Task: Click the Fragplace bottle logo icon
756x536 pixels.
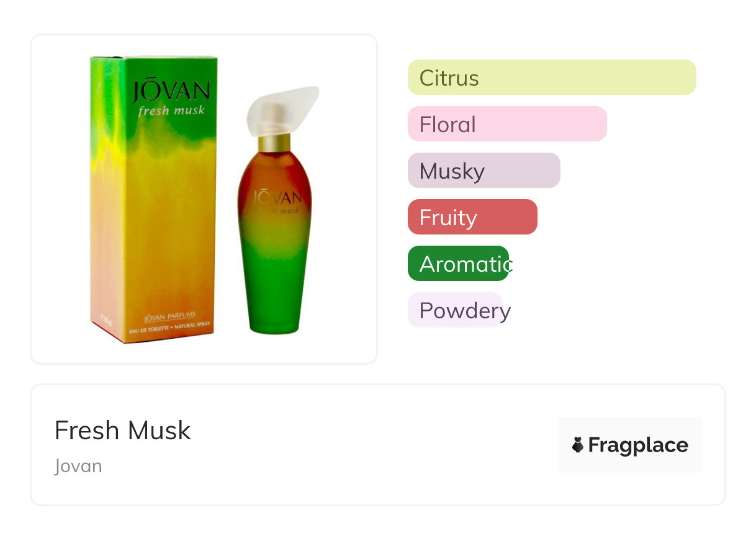Action: point(578,445)
